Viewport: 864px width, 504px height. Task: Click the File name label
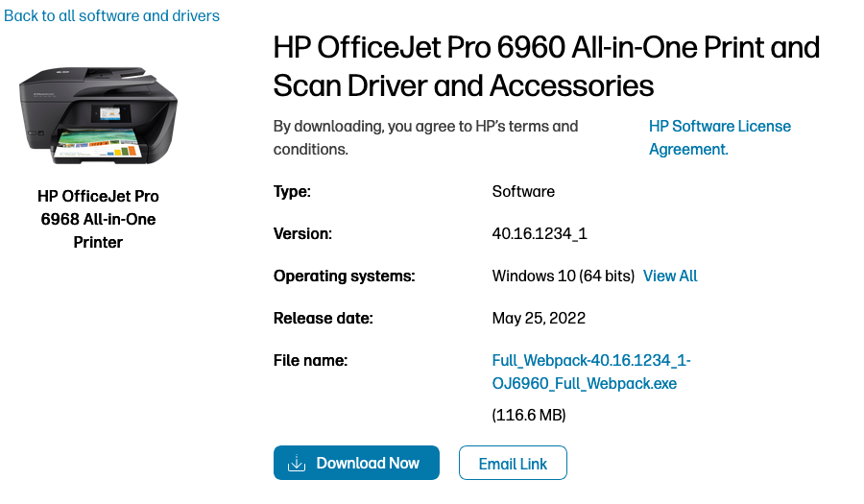pos(310,360)
